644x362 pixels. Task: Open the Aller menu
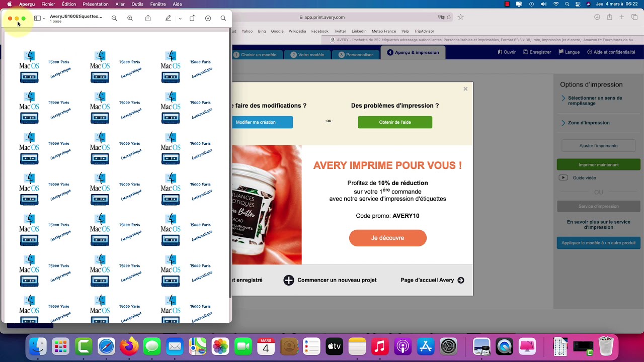pos(120,4)
